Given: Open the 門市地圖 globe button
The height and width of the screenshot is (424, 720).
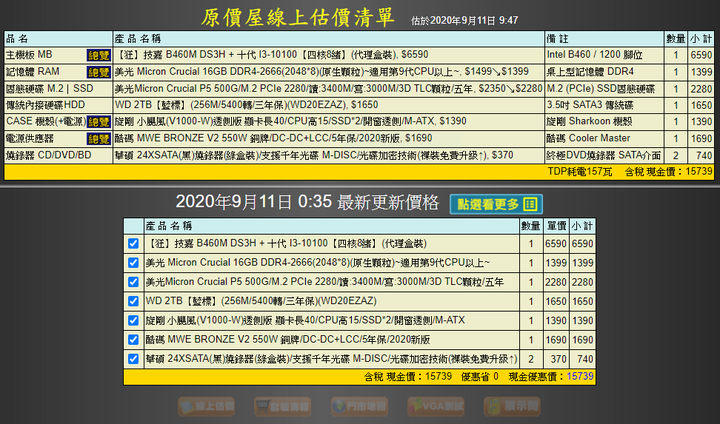Looking at the screenshot, I should click(359, 407).
